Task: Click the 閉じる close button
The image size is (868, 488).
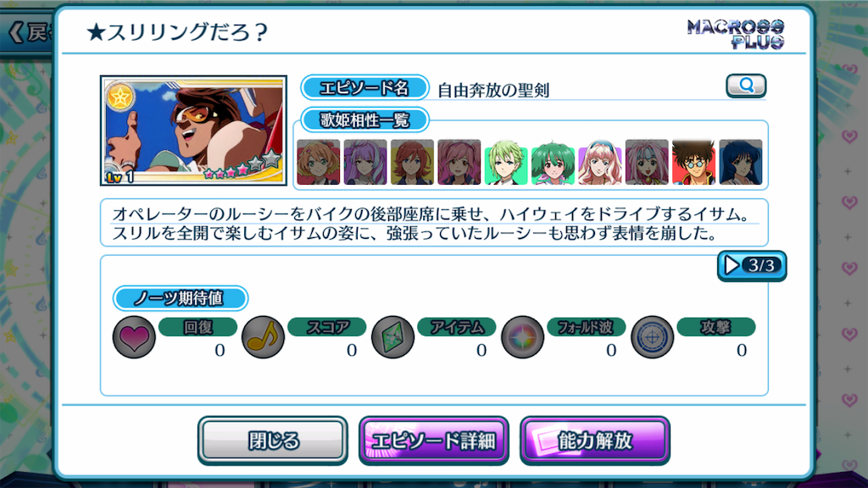Action: pyautogui.click(x=273, y=441)
